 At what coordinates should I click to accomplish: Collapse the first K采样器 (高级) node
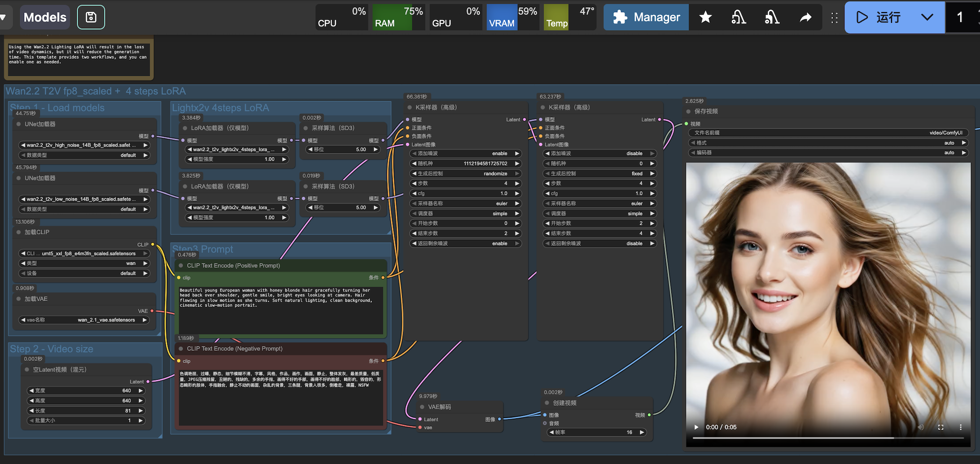click(410, 107)
